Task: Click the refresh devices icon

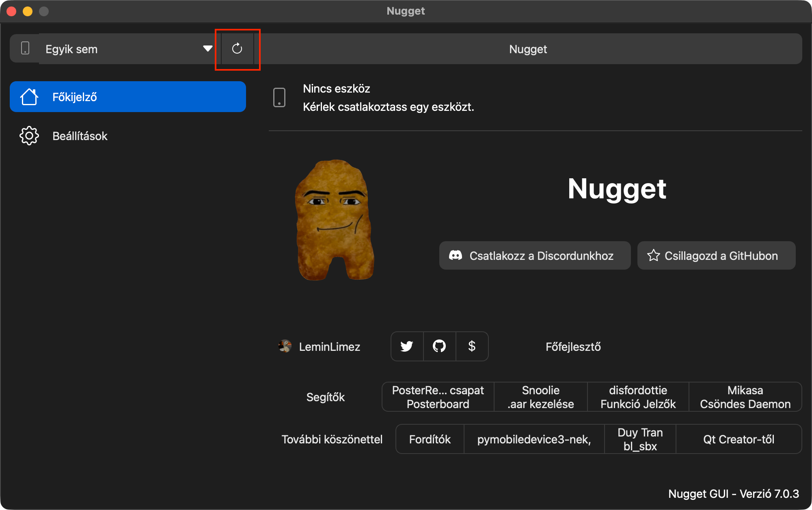Action: tap(237, 49)
